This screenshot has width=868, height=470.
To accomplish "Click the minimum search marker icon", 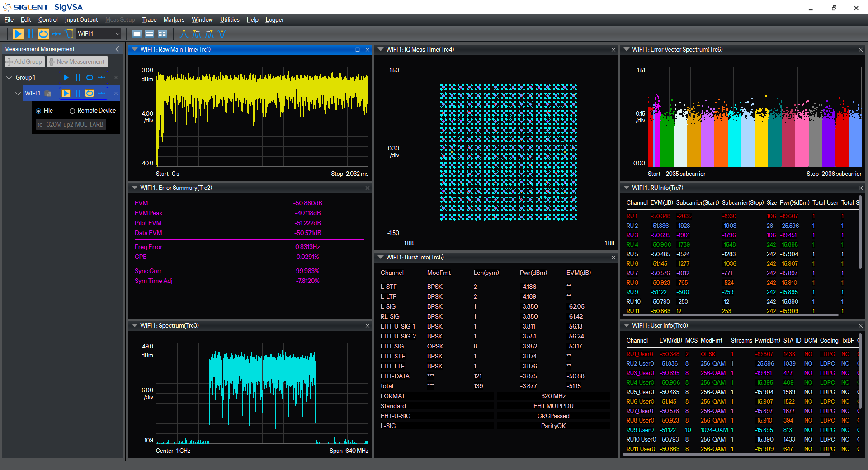I will (x=222, y=34).
